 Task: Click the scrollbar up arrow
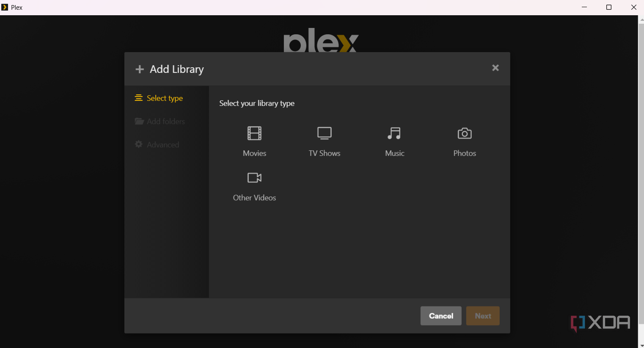641,19
